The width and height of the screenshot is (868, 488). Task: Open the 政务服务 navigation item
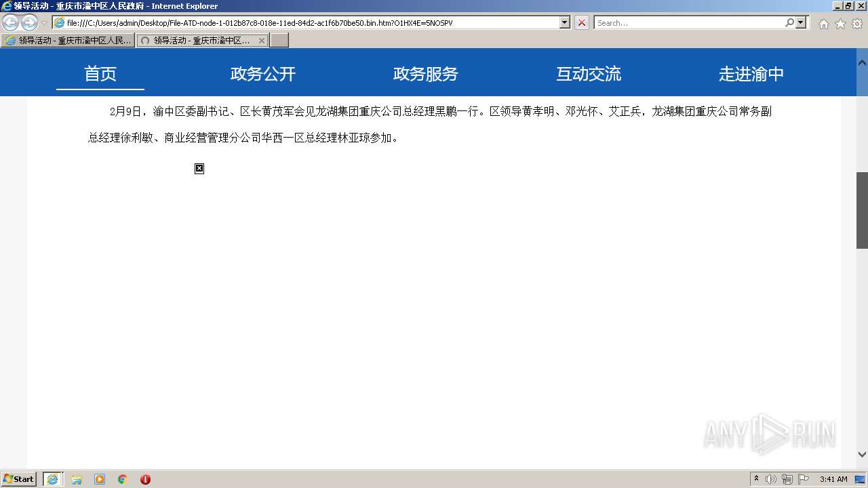[x=426, y=73]
